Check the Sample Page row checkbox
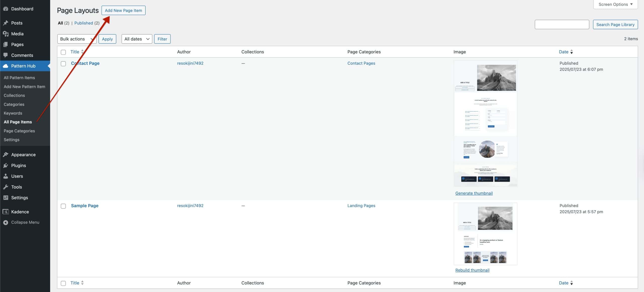644x292 pixels. 63,206
